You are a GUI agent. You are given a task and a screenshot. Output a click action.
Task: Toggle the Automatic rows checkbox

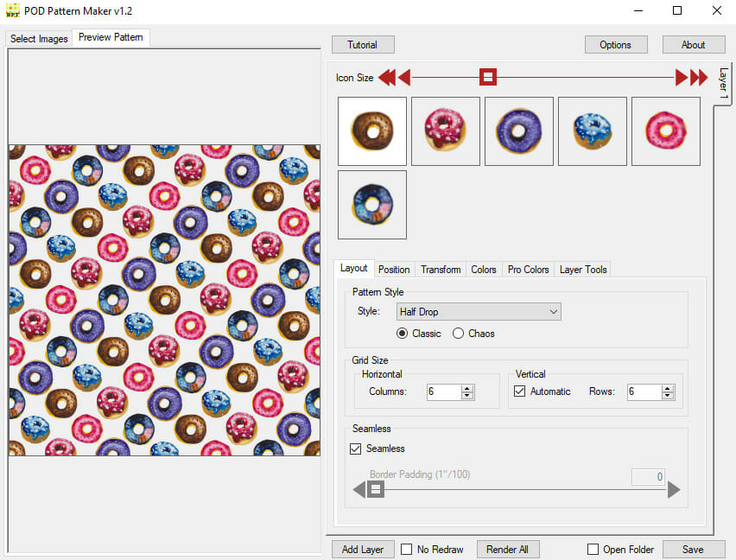pos(520,391)
